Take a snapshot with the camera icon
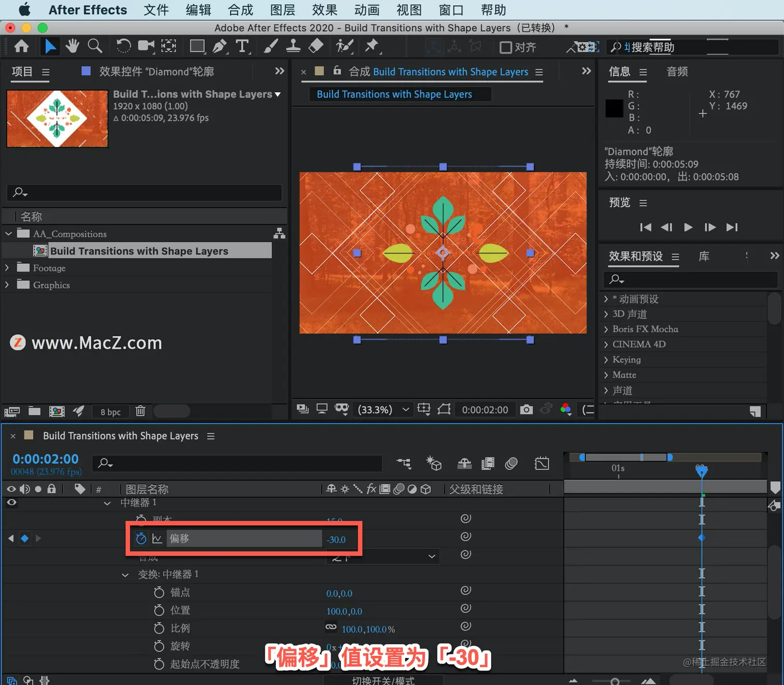This screenshot has width=784, height=685. [526, 409]
